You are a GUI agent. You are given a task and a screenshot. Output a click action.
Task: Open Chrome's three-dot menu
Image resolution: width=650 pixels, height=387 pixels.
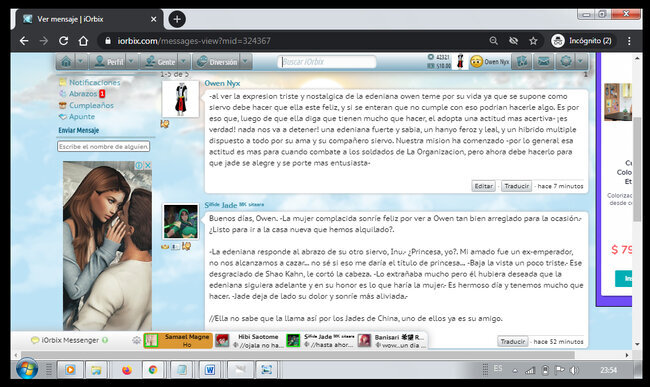tap(629, 41)
